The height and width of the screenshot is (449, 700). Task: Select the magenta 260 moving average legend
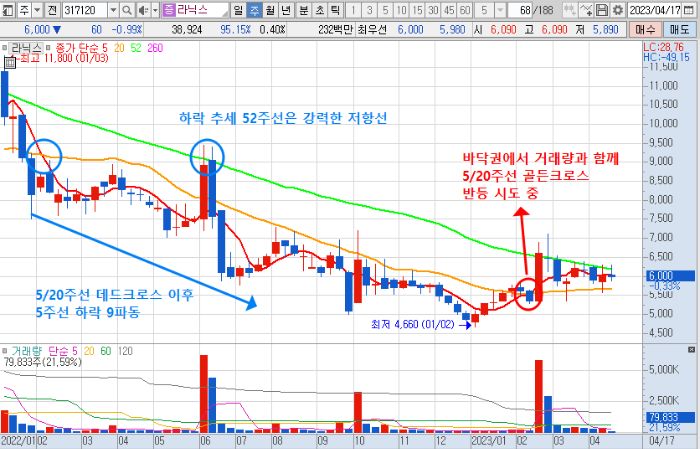click(x=155, y=48)
